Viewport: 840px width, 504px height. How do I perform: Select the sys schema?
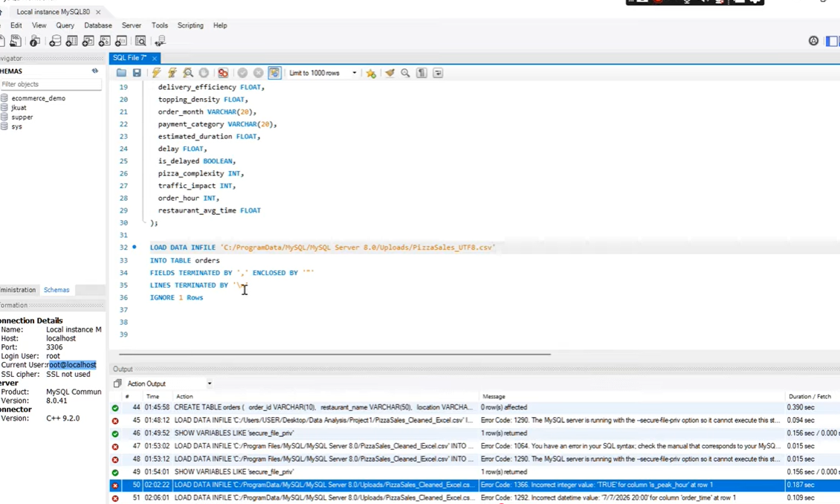(16, 126)
